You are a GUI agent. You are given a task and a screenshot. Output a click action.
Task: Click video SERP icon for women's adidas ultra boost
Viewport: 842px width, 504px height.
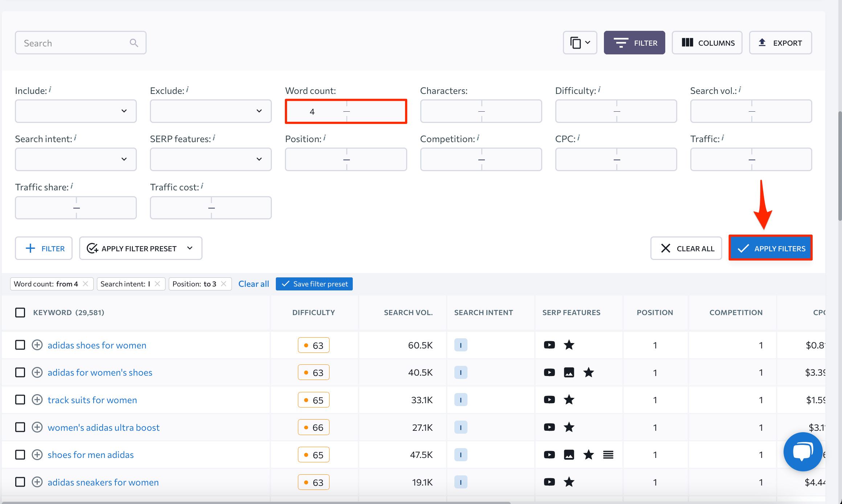[x=549, y=427]
